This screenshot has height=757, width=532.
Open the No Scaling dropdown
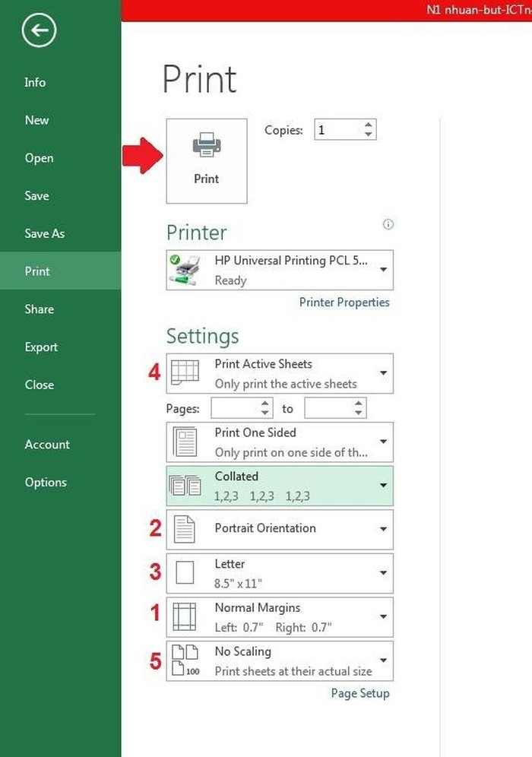pos(383,660)
